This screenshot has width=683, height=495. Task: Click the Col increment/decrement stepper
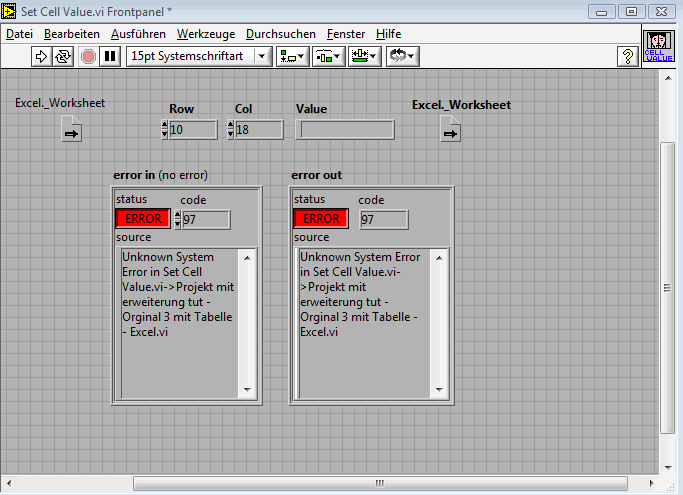click(230, 130)
